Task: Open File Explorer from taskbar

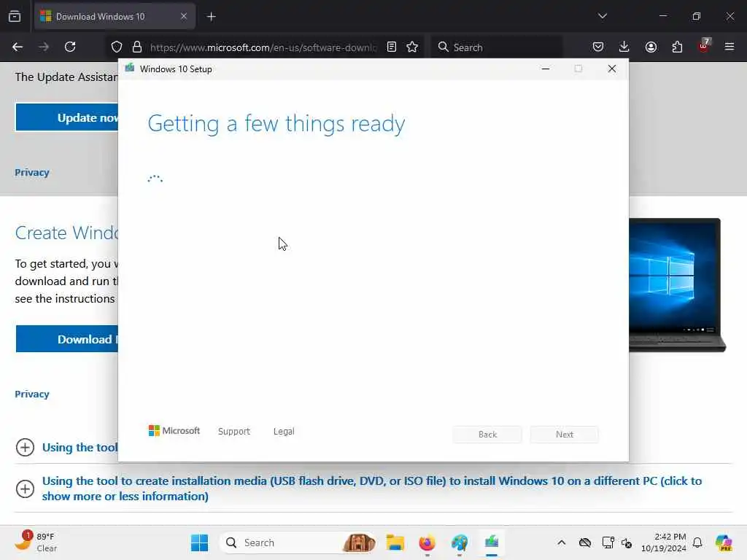Action: click(x=395, y=542)
